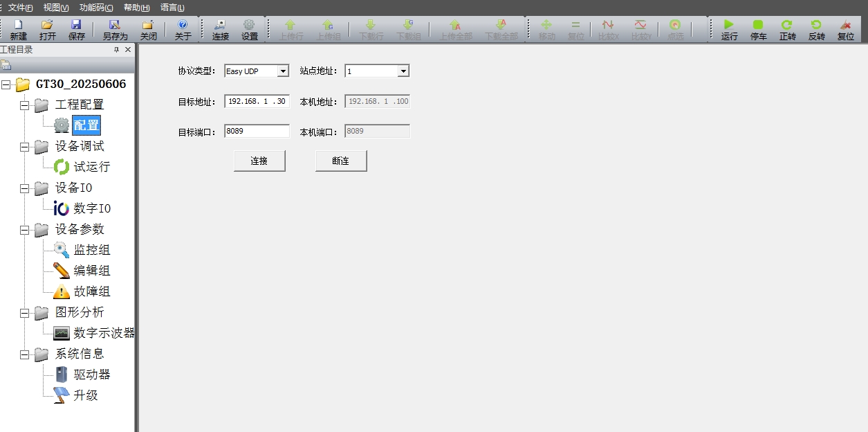Open the 协议类型 Easy UDP dropdown
Image resolution: width=868 pixels, height=432 pixels.
point(282,71)
